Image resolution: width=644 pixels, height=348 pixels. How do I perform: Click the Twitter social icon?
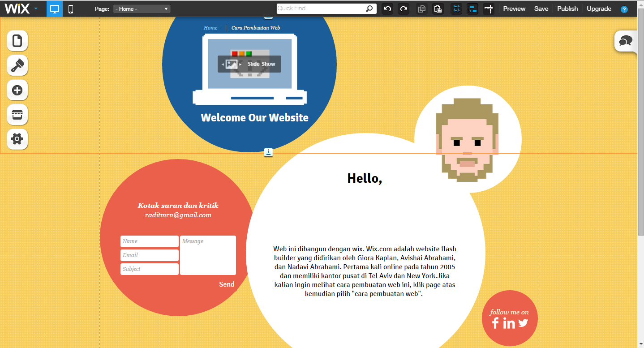[x=524, y=323]
